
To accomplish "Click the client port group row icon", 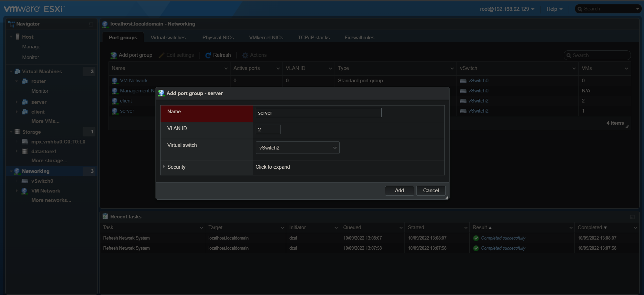I will point(115,101).
